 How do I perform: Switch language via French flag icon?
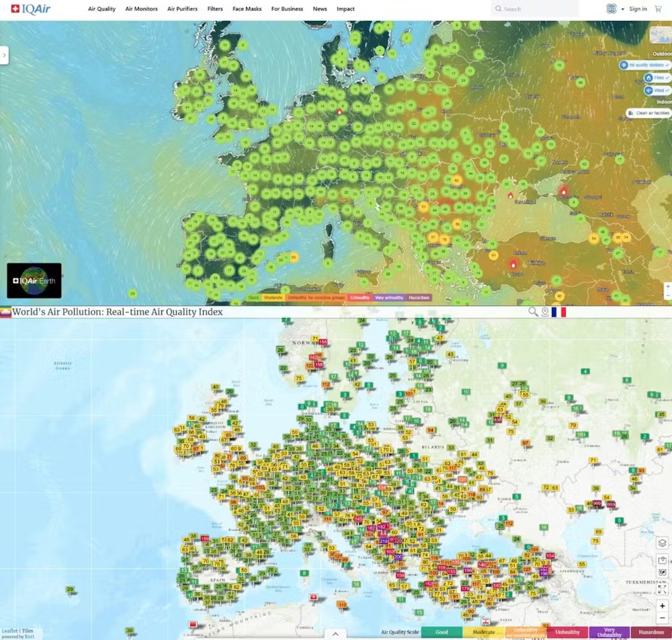pos(558,312)
